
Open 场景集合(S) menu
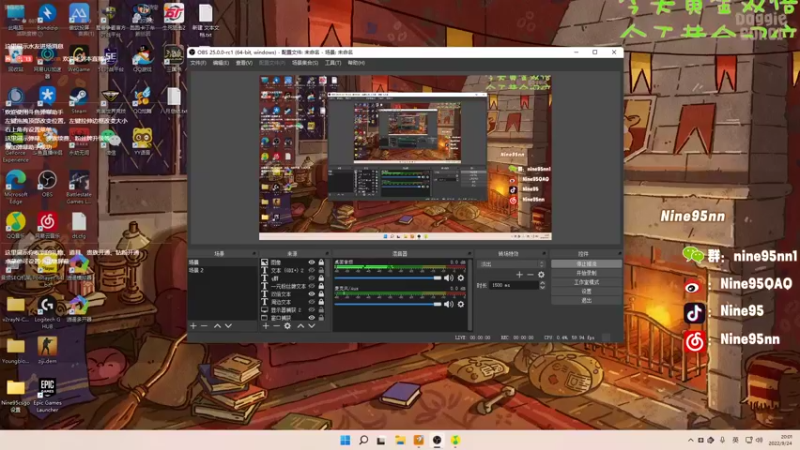pos(305,63)
